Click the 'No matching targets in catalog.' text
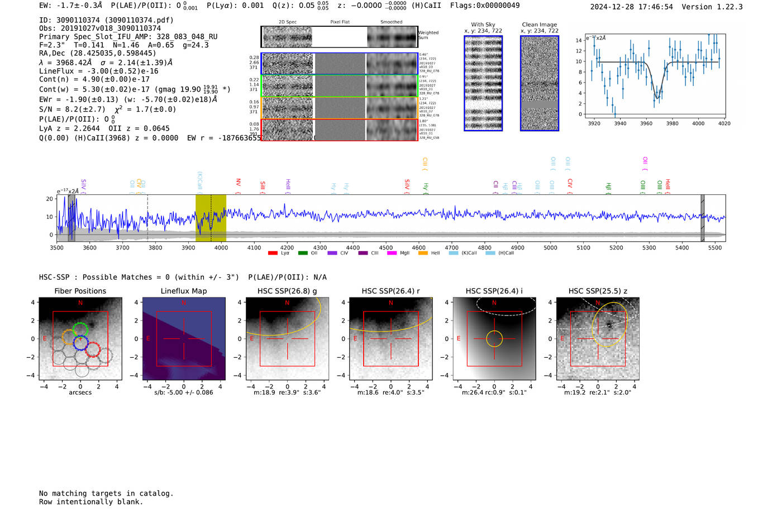 [106, 493]
